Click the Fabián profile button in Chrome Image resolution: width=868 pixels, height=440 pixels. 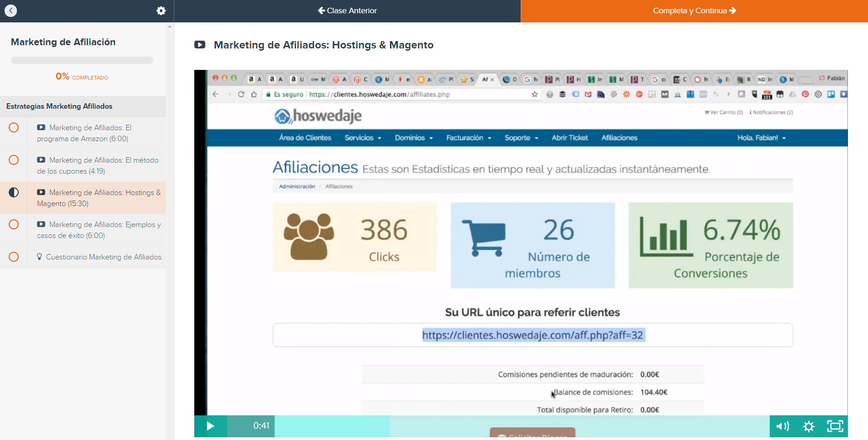tap(832, 78)
